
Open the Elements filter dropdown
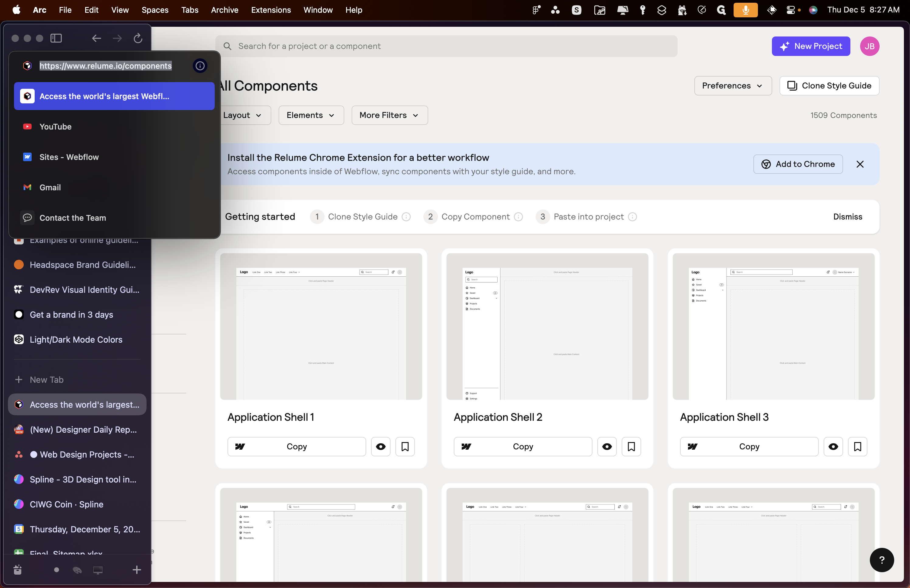coord(311,115)
